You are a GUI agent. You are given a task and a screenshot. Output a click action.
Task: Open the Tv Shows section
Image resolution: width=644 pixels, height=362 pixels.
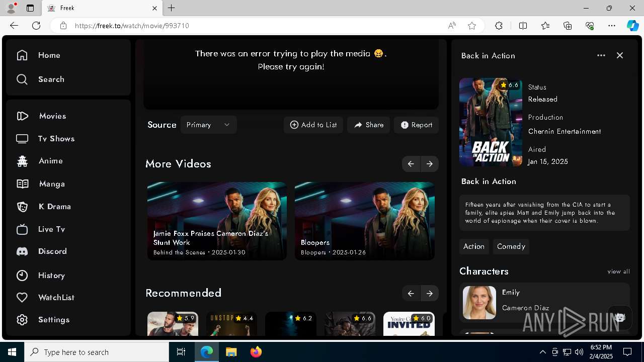(45, 139)
